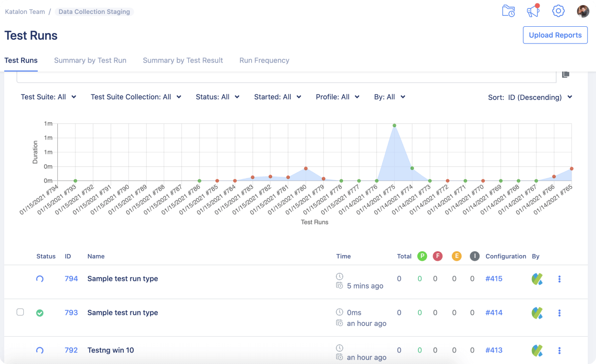
Task: Click the Time column header
Action: [343, 257]
